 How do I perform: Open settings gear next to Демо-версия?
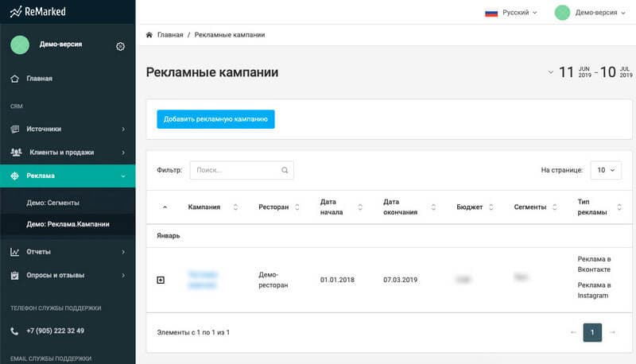pyautogui.click(x=121, y=47)
